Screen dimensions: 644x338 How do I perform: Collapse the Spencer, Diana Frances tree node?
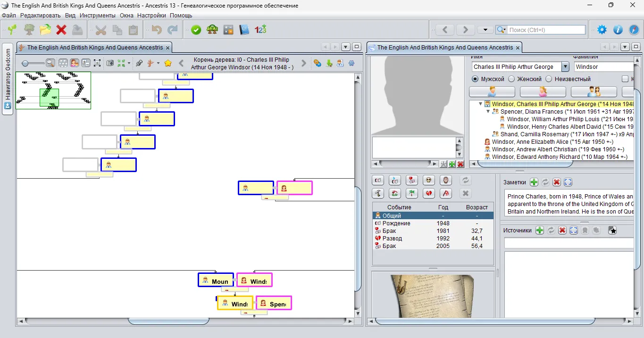(488, 112)
